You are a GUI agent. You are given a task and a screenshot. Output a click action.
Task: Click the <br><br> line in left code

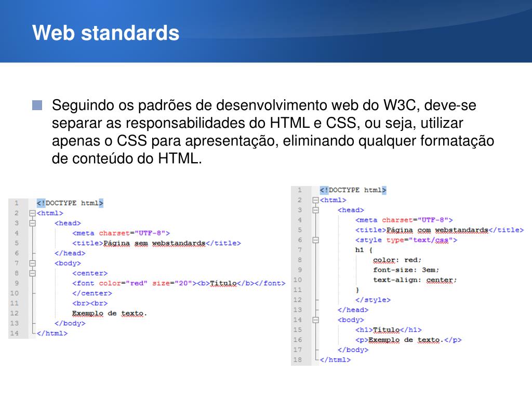[x=90, y=303]
